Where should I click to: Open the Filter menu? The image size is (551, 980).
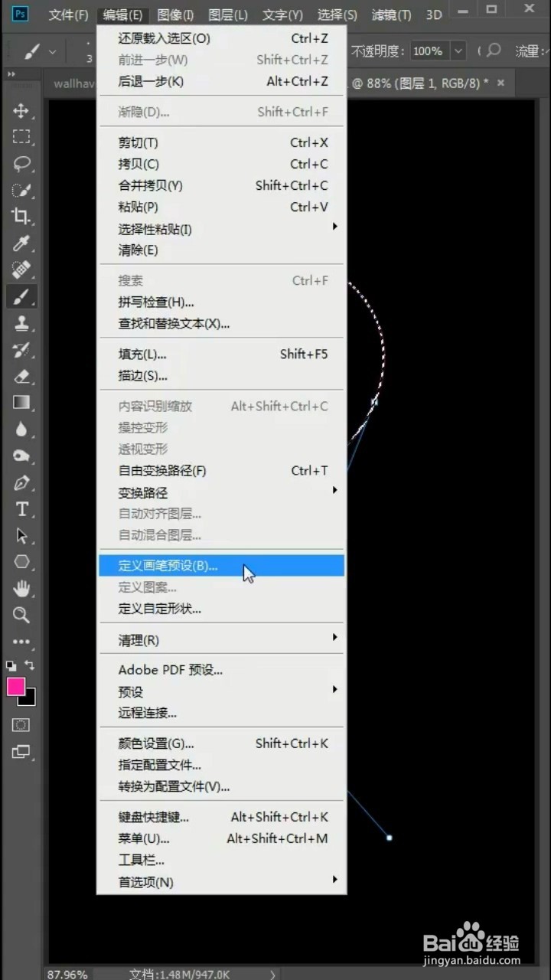pyautogui.click(x=391, y=15)
